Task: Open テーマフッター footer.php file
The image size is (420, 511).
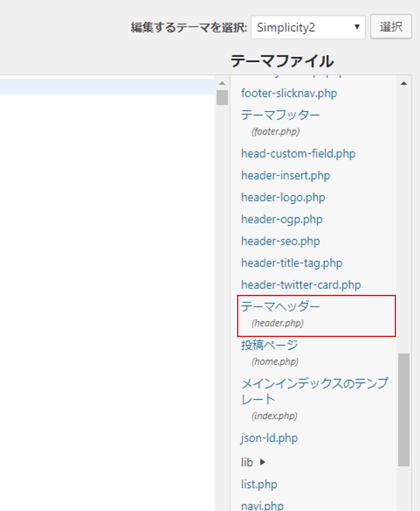Action: click(x=280, y=115)
